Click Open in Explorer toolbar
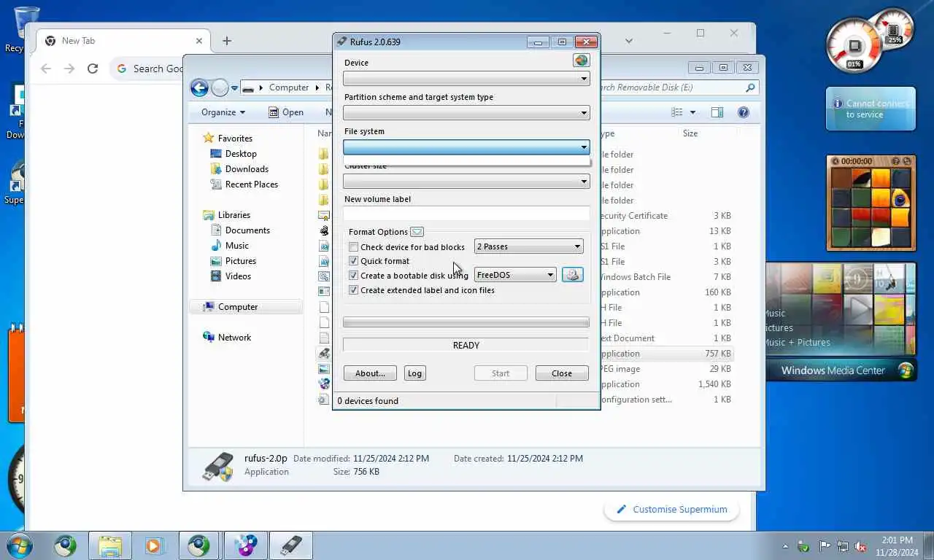 (x=286, y=112)
